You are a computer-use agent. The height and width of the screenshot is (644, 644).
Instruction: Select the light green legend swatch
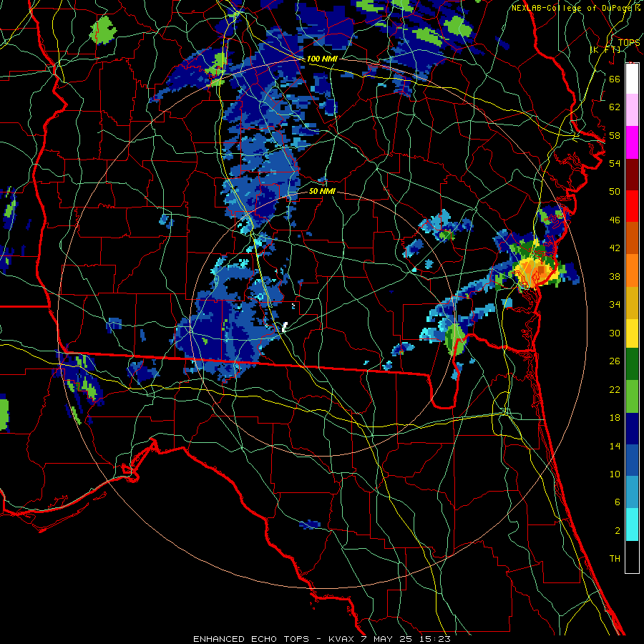[632, 396]
